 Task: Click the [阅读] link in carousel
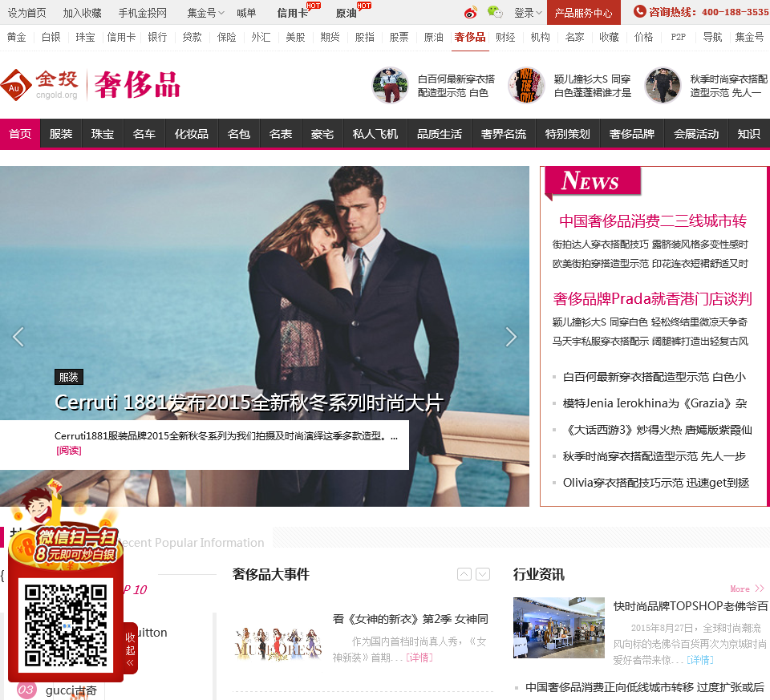tap(69, 451)
